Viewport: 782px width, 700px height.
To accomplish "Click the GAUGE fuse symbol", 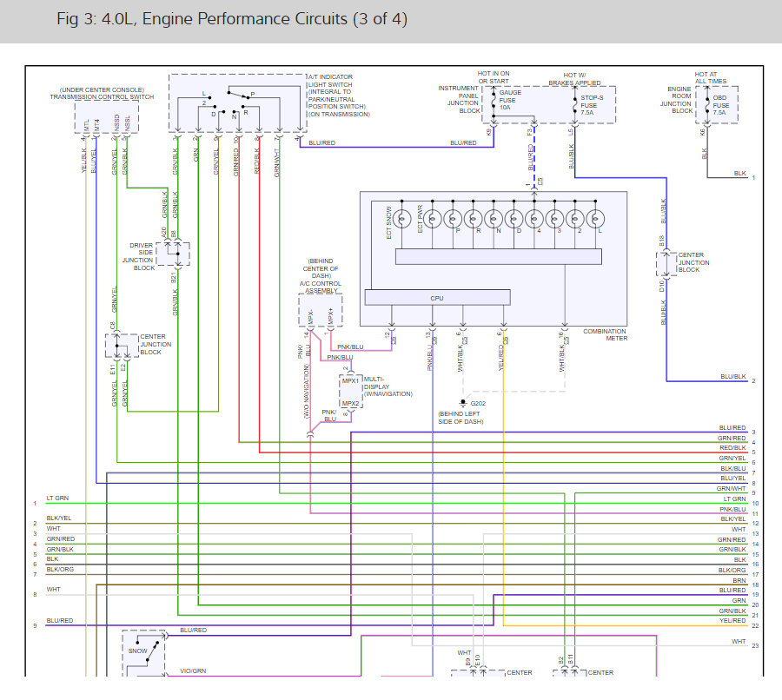I will click(x=494, y=100).
